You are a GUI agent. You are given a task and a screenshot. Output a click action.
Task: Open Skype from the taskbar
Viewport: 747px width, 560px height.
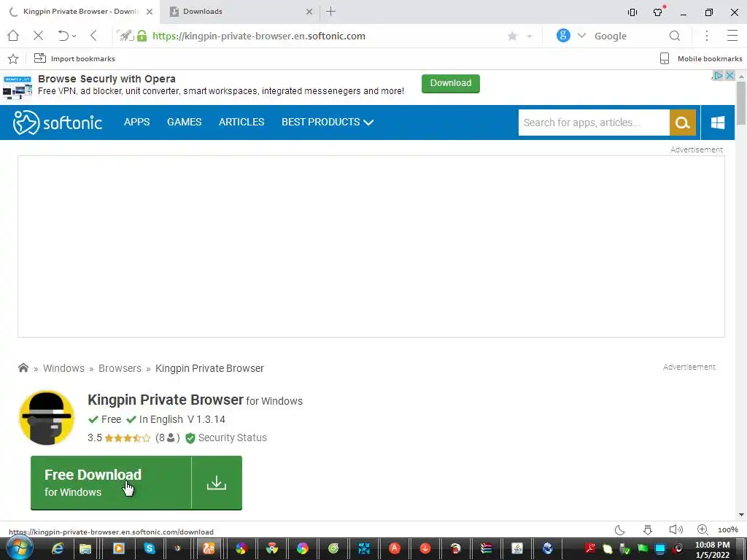[149, 548]
